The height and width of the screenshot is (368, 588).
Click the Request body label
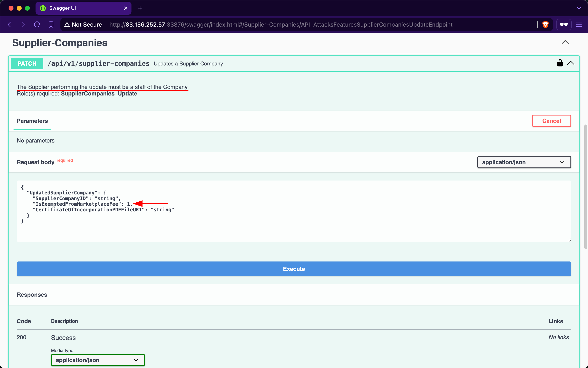36,162
